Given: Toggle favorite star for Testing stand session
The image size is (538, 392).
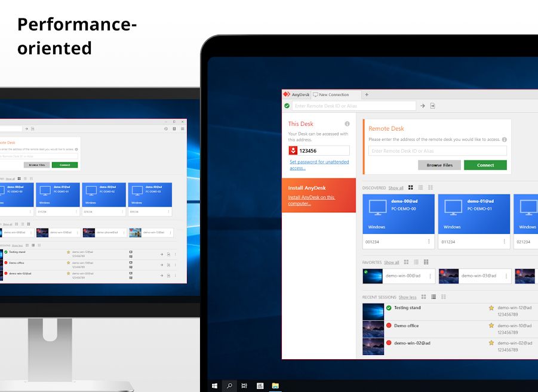Looking at the screenshot, I should pyautogui.click(x=491, y=308).
